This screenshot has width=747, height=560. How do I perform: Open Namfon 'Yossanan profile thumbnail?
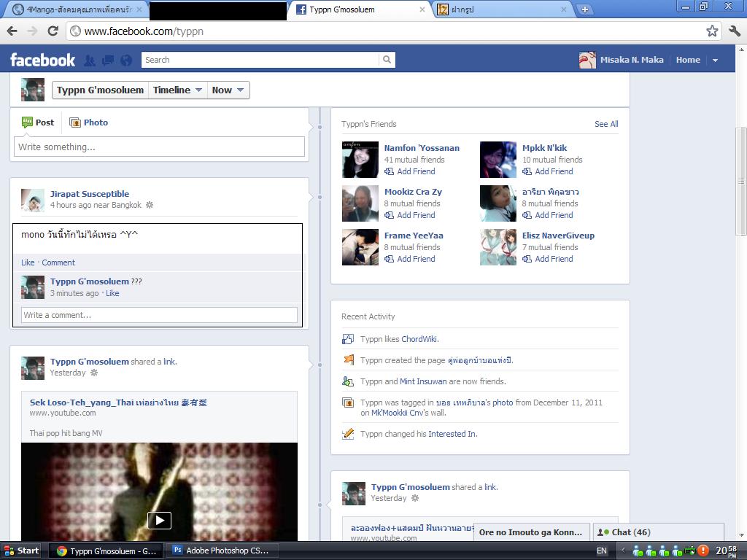[360, 160]
